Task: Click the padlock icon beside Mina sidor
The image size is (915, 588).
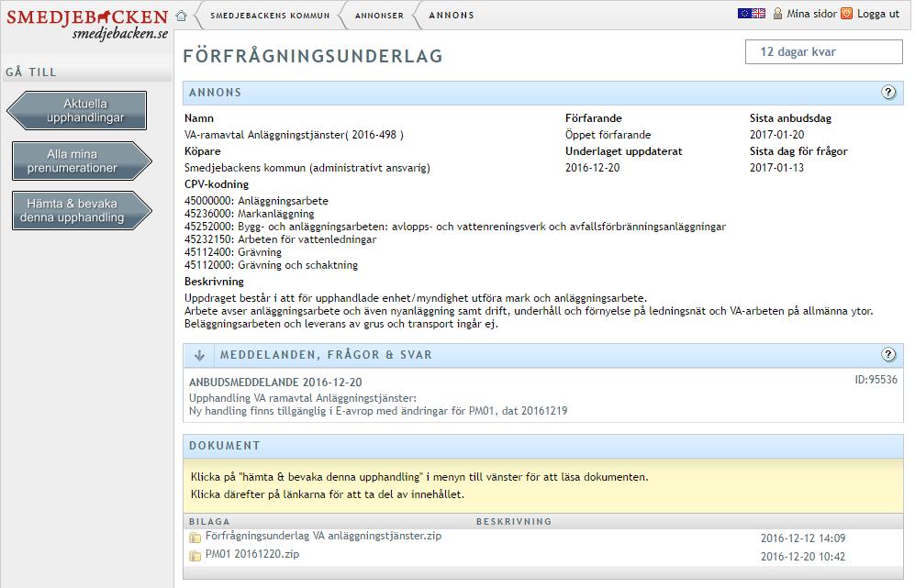Action: click(777, 14)
